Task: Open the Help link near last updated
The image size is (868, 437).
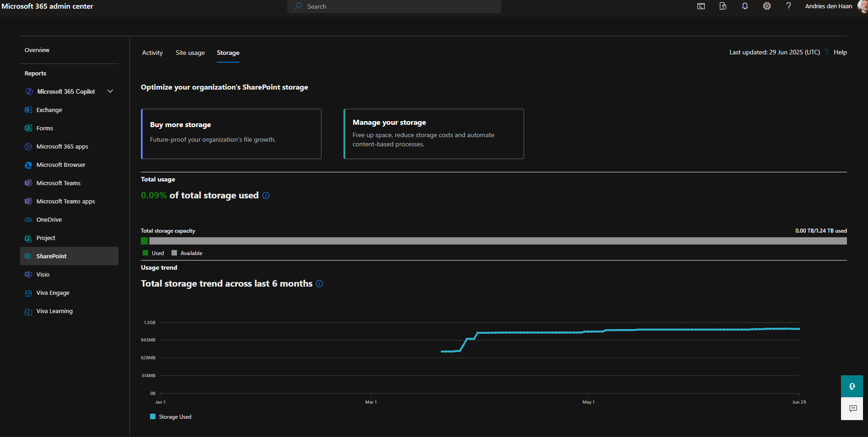Action: click(x=841, y=52)
